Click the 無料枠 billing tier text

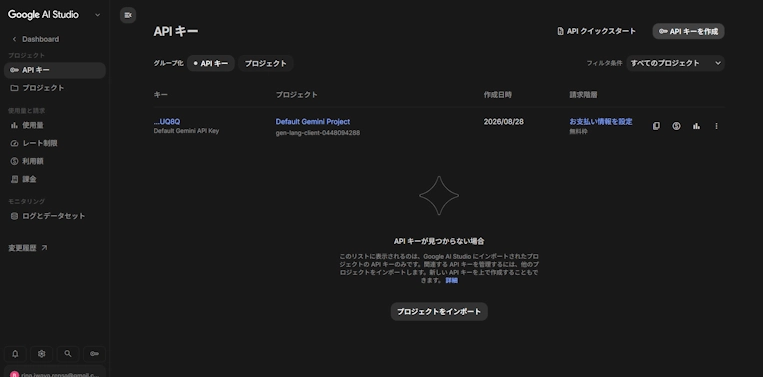pos(579,132)
